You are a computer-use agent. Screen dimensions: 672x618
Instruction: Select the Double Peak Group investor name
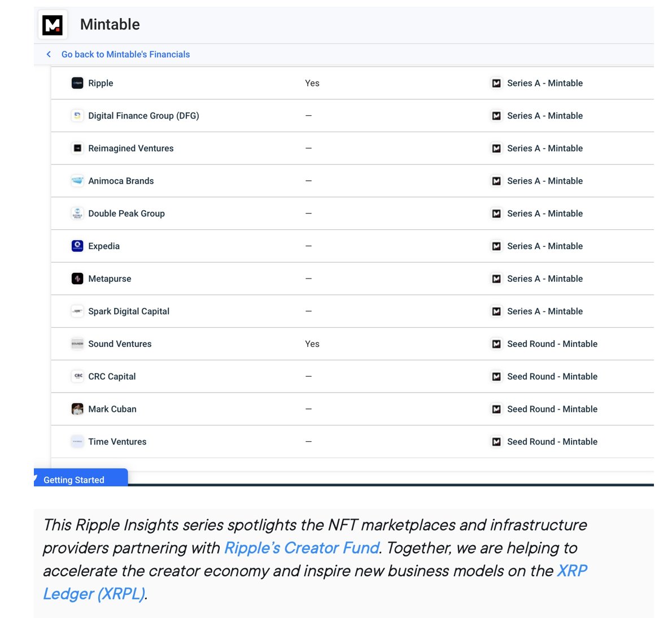(x=126, y=214)
